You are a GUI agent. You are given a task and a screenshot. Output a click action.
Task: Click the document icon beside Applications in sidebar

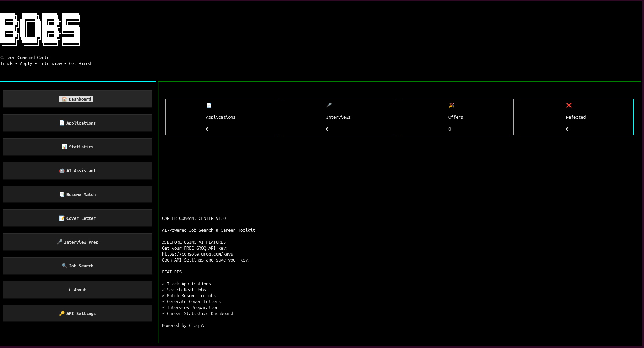(x=62, y=123)
